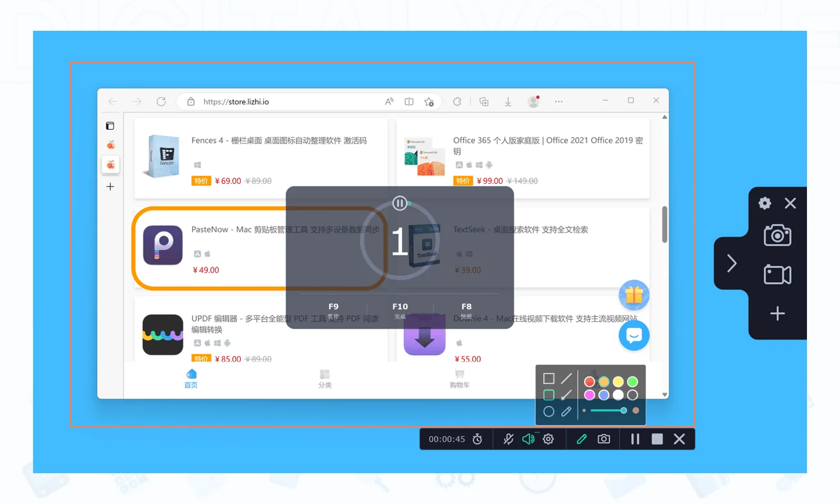Pick the yellow color swatch
Viewport: 840px width, 504px height.
pos(618,382)
